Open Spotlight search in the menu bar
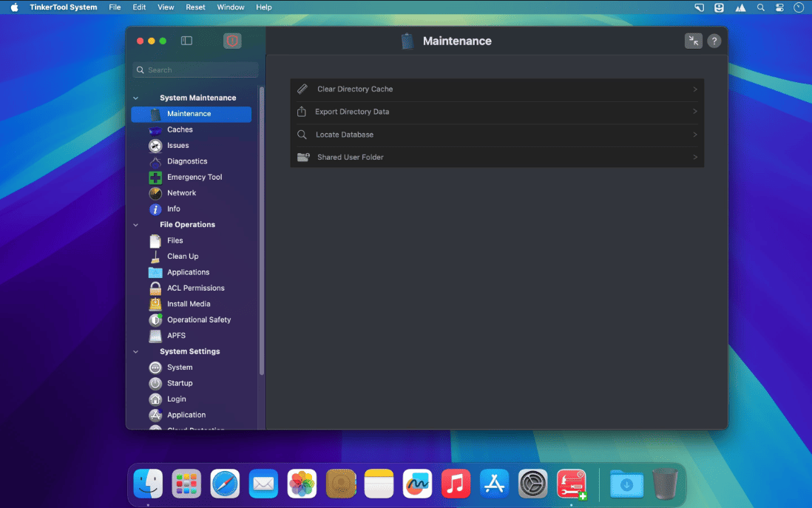Screen dimensions: 812x508 point(760,7)
